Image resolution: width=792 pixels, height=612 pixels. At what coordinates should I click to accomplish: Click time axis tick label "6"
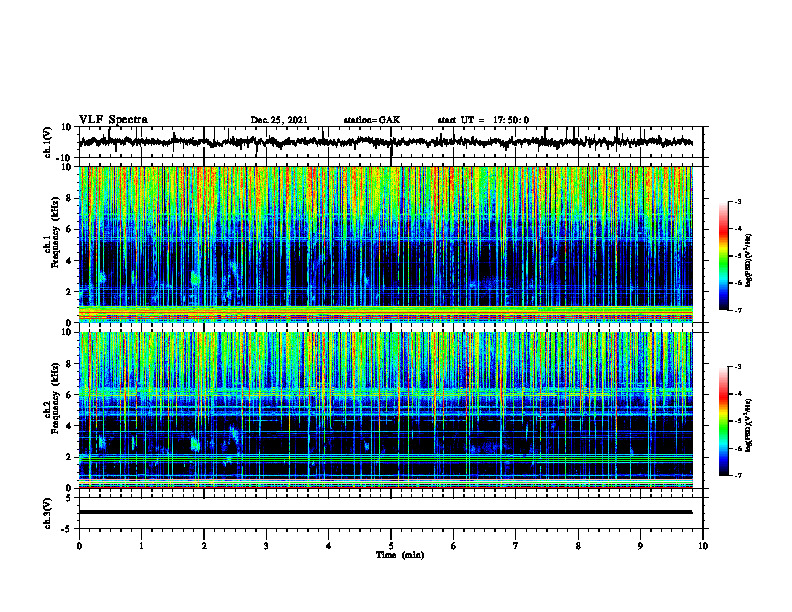click(453, 546)
